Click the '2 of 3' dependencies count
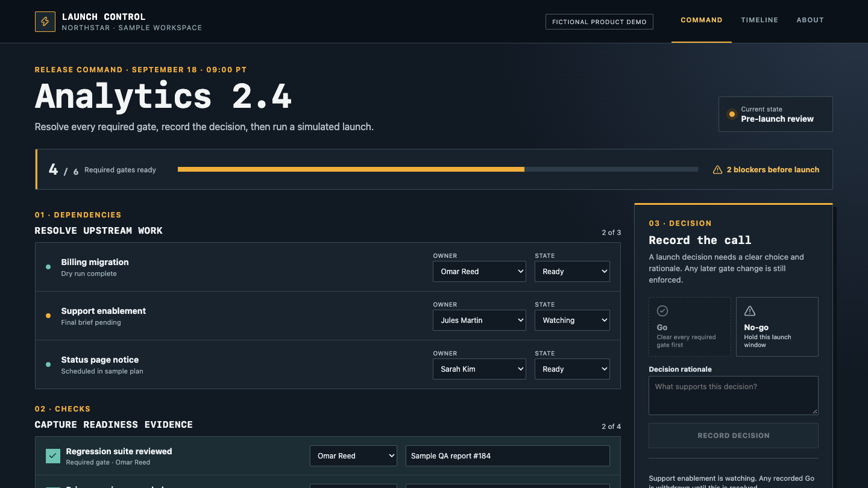Viewport: 868px width, 488px height. click(611, 232)
